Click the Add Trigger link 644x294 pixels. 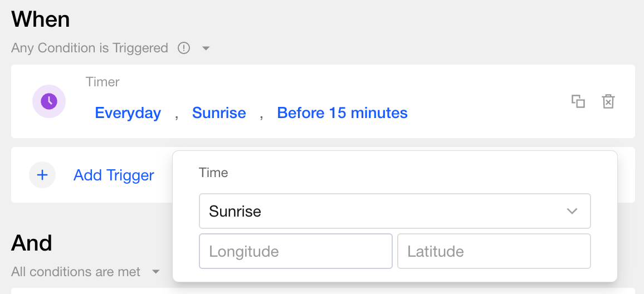pos(114,175)
